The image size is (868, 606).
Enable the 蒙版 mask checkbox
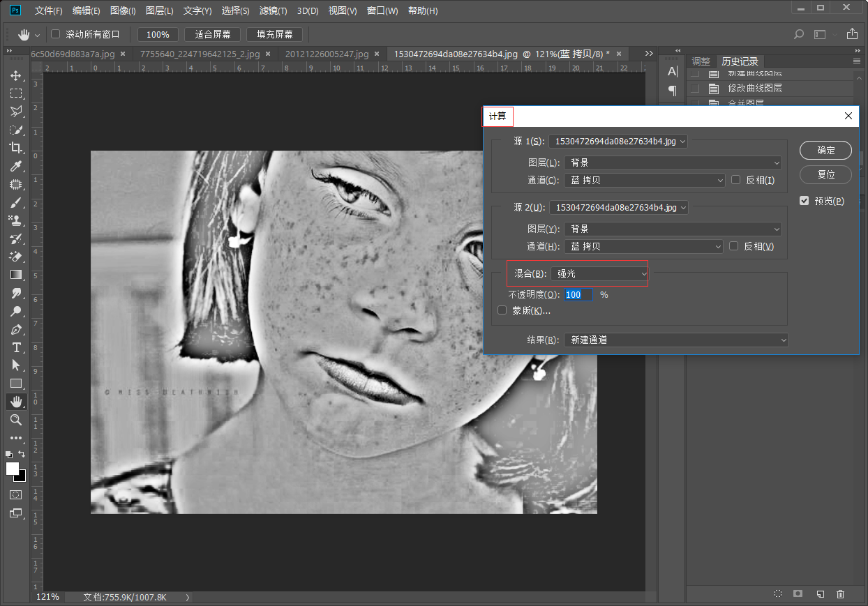click(x=502, y=311)
